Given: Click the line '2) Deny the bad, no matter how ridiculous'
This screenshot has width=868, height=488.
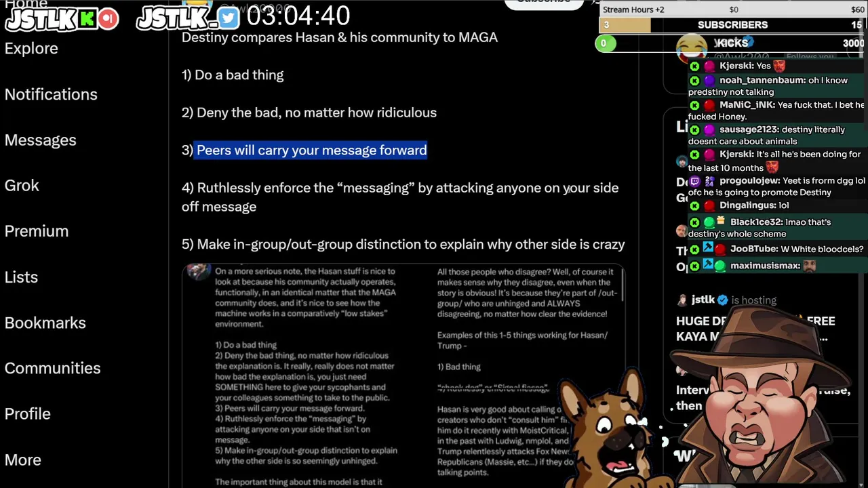Looking at the screenshot, I should click(x=309, y=113).
